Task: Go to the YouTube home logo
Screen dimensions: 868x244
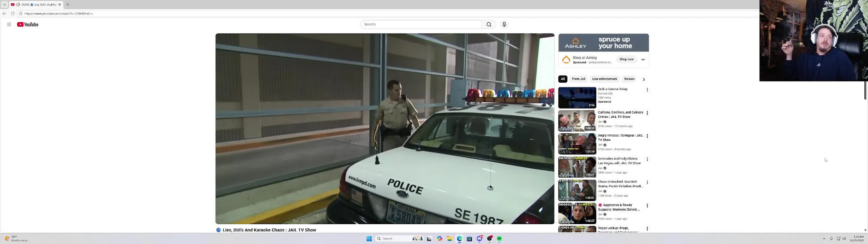Action: coord(28,24)
